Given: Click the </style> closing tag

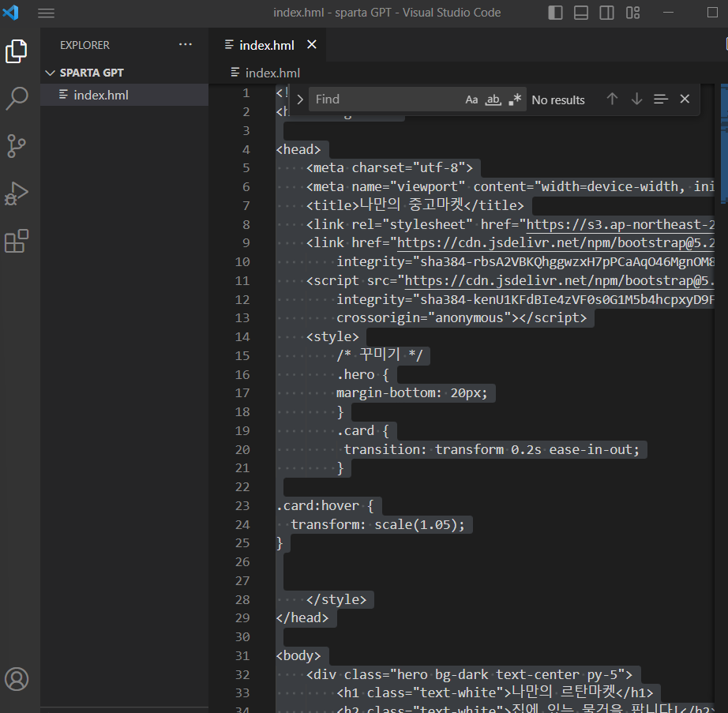Looking at the screenshot, I should pyautogui.click(x=336, y=600).
